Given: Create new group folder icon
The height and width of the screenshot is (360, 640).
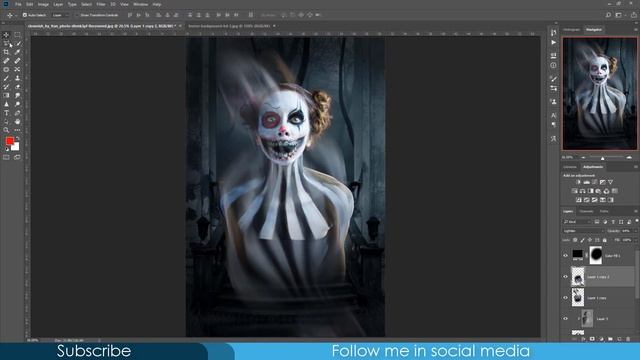Looking at the screenshot, I should point(610,339).
